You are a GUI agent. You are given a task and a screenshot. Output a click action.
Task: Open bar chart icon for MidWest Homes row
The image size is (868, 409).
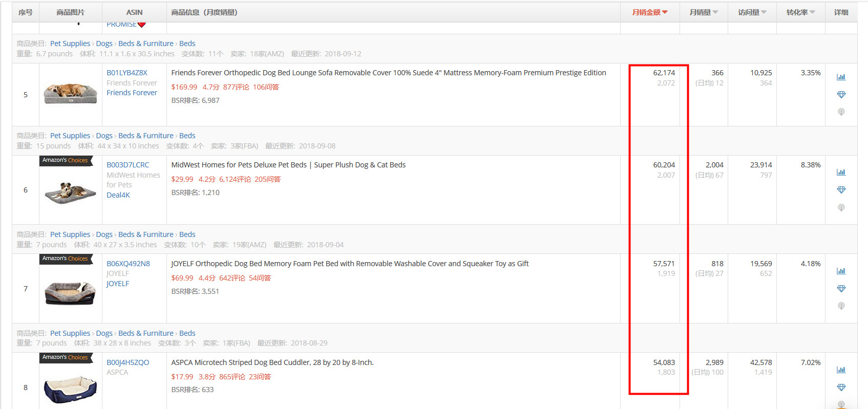coord(841,173)
